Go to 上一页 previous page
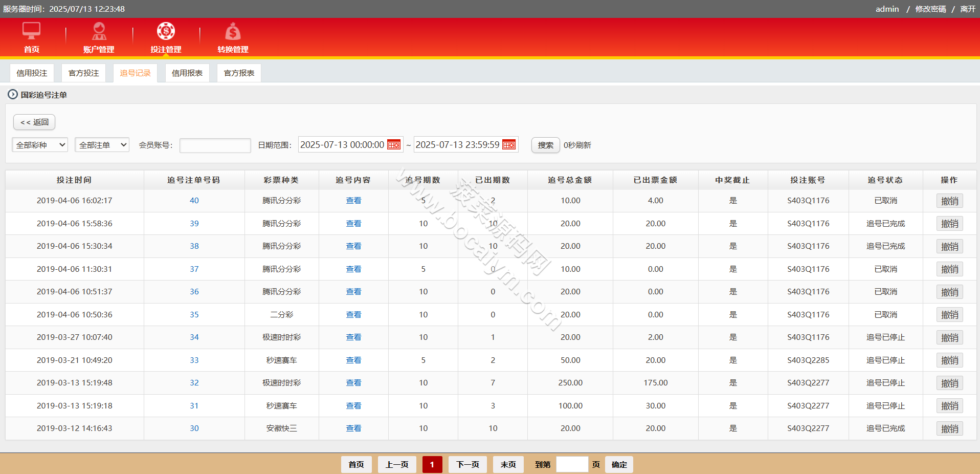Screen dimensions: 980x474 tap(397, 464)
